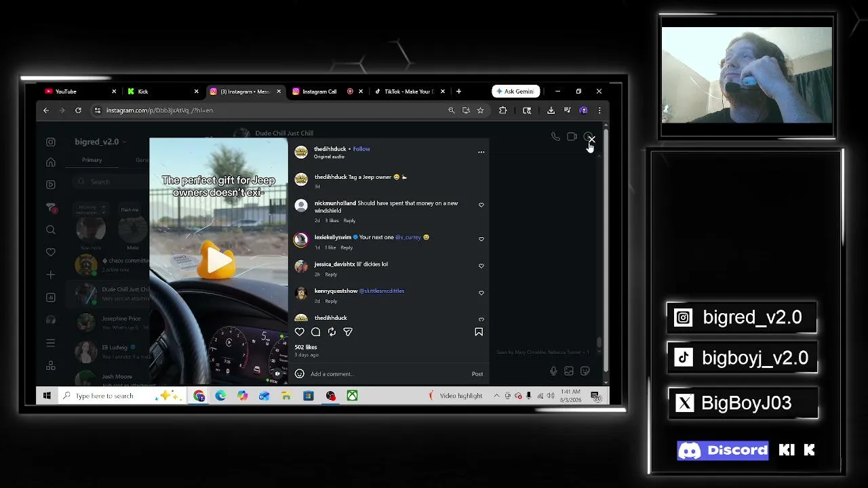This screenshot has width=868, height=488.
Task: Click the repost icon below the comments
Action: click(332, 332)
